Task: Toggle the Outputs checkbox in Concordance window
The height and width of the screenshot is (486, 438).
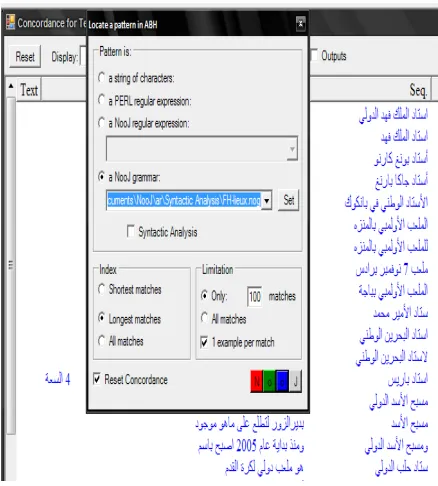Action: coord(314,55)
